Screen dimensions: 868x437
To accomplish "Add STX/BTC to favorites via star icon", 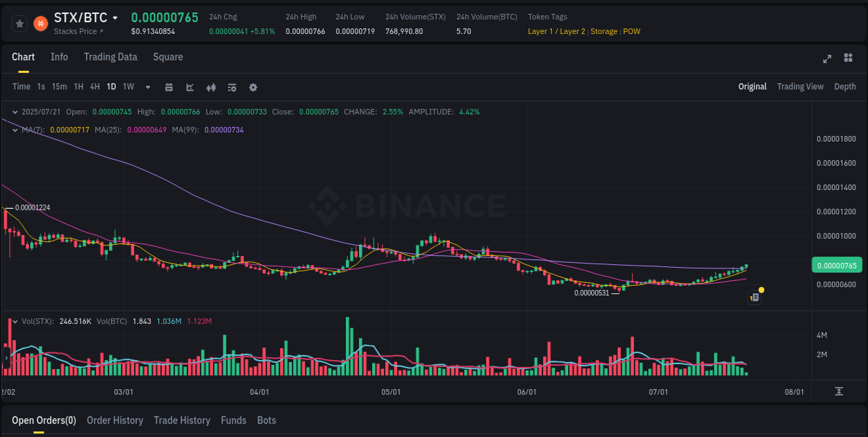I will point(19,23).
